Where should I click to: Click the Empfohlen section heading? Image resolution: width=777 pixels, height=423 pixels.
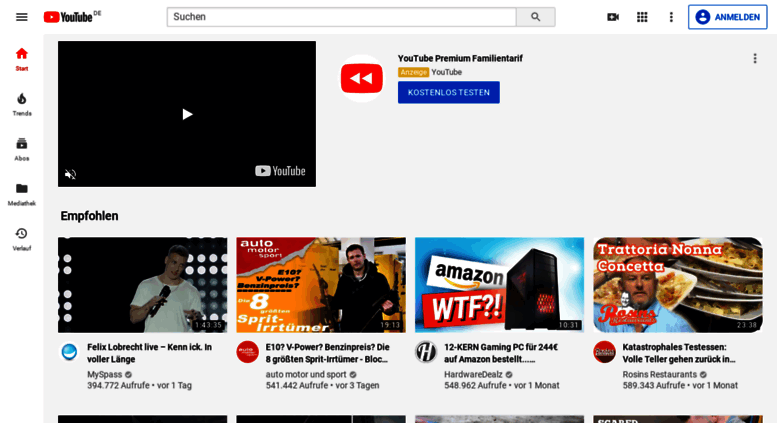(x=89, y=216)
